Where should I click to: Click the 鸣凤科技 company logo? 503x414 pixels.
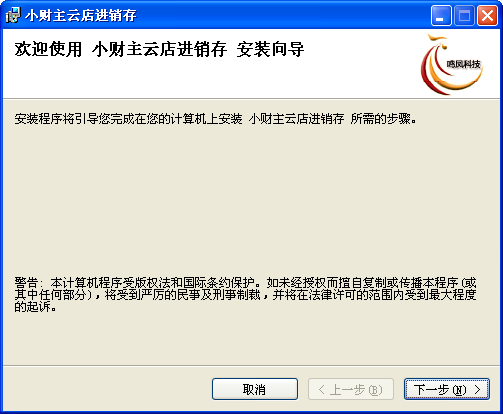(x=452, y=65)
